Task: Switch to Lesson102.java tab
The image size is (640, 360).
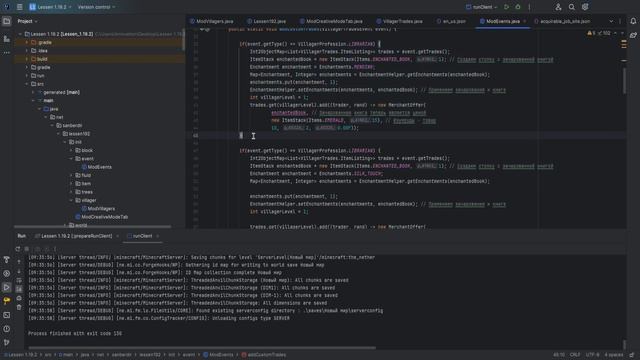Action: tap(266, 21)
